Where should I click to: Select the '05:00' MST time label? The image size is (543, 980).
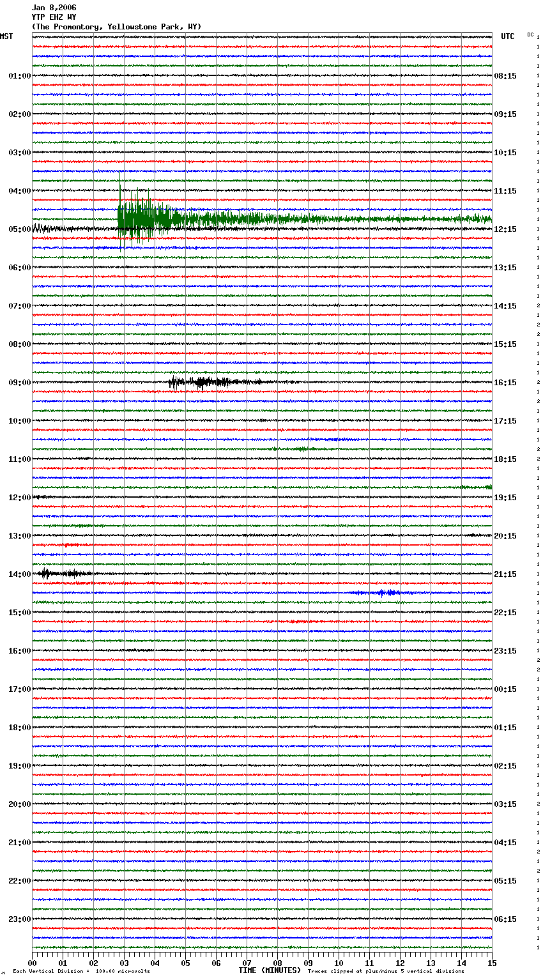coord(19,229)
